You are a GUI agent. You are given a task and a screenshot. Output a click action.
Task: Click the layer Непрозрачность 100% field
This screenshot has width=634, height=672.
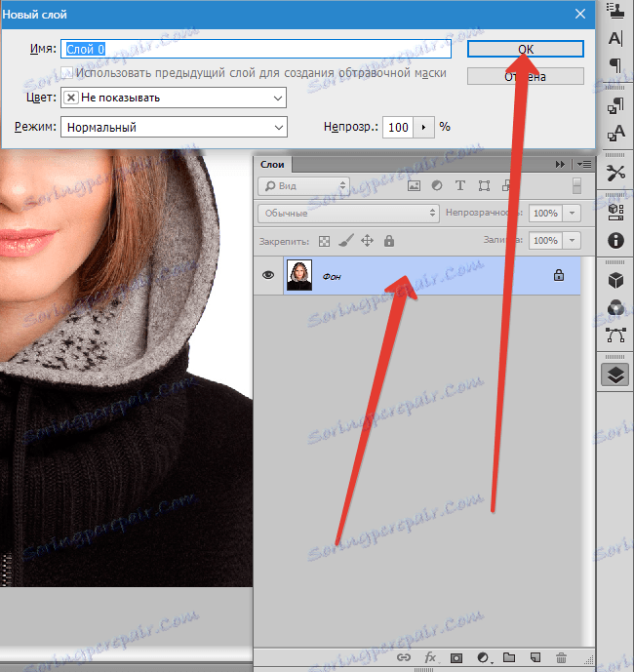pos(545,213)
